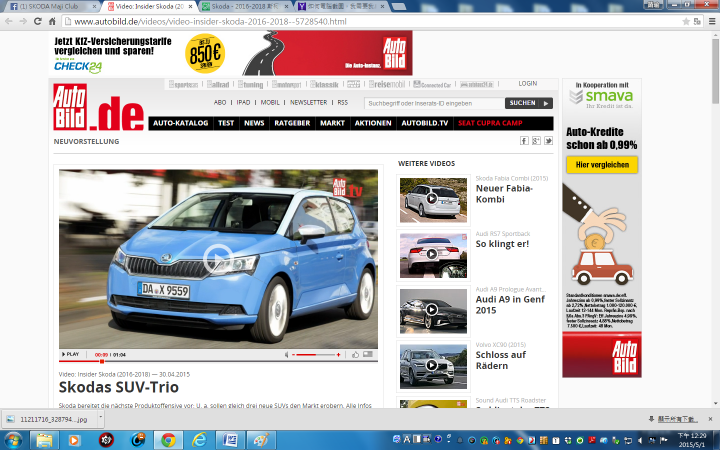This screenshot has height=450, width=720.
Task: Click the SUCHEN button
Action: 529,103
